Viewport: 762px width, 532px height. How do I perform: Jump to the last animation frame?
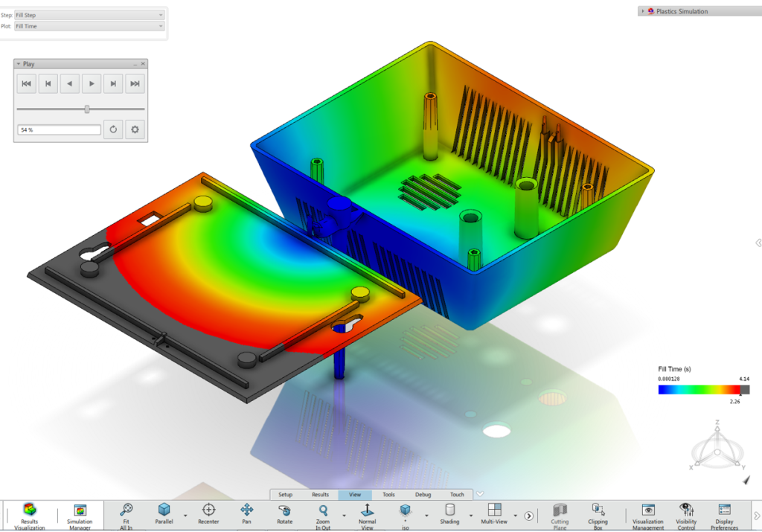135,84
